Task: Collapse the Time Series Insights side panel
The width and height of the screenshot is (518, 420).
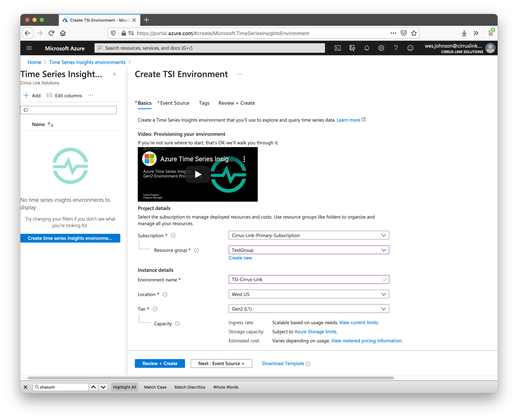Action: 115,74
